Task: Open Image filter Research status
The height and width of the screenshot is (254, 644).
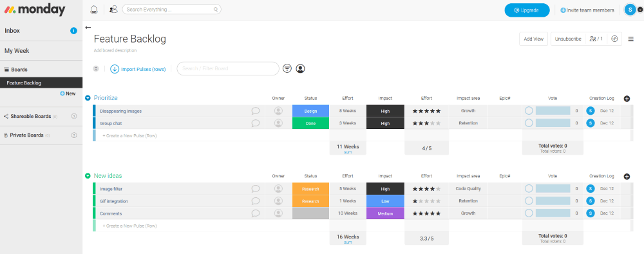Action: [x=310, y=189]
